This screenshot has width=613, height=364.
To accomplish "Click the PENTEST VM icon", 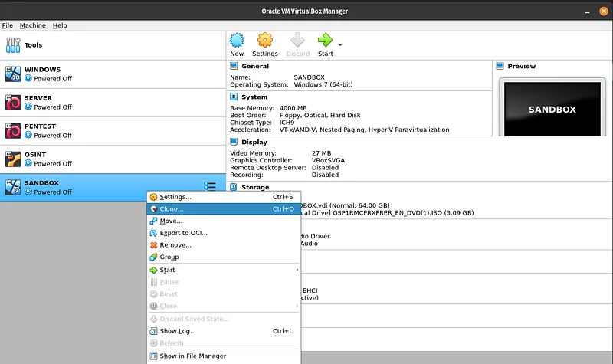I will [13, 130].
